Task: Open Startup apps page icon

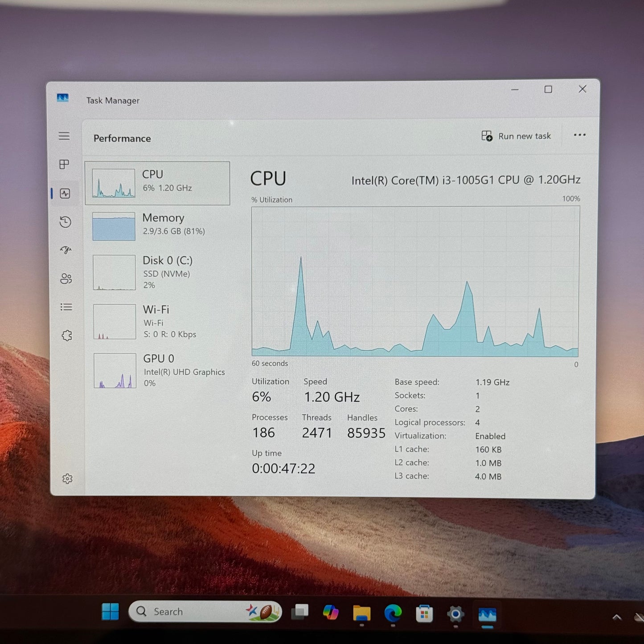Action: (x=66, y=250)
